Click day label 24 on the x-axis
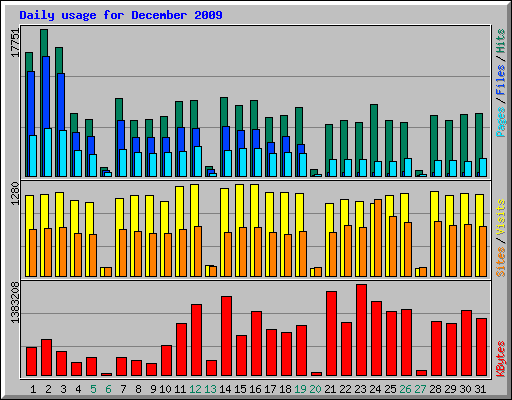 [375, 389]
